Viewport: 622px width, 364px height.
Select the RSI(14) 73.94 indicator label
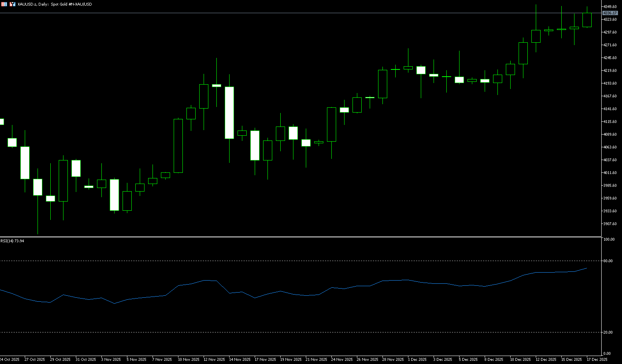tap(12, 241)
